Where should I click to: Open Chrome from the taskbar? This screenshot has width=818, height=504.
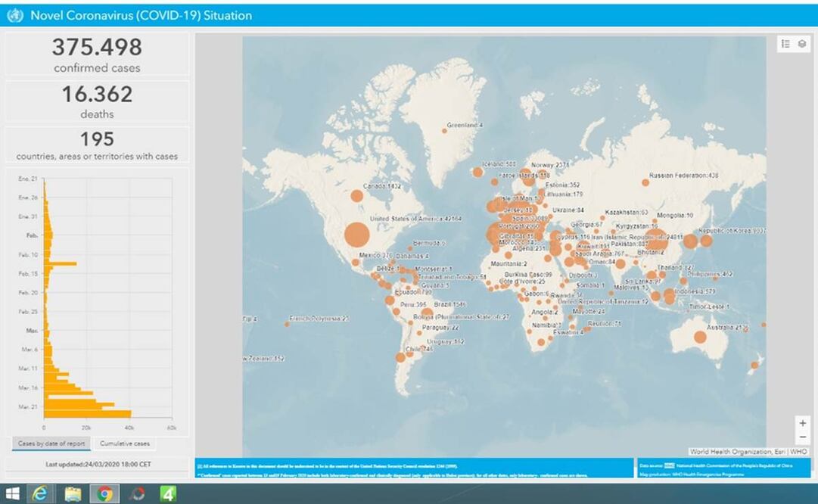104,493
